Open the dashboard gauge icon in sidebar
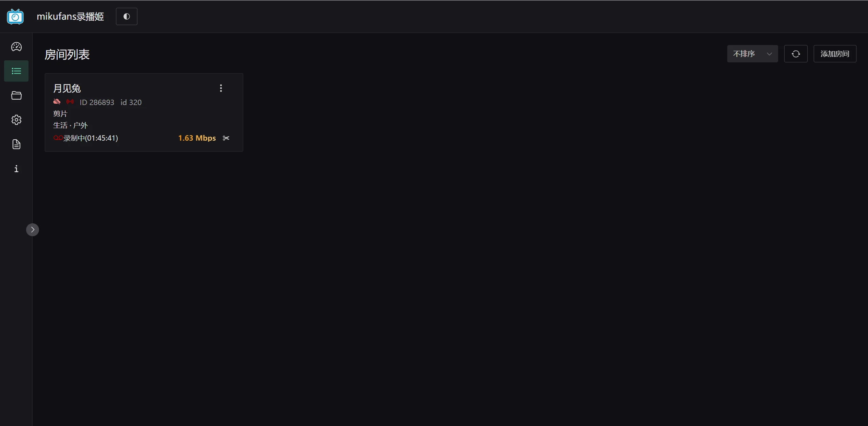The width and height of the screenshot is (868, 426). [16, 47]
